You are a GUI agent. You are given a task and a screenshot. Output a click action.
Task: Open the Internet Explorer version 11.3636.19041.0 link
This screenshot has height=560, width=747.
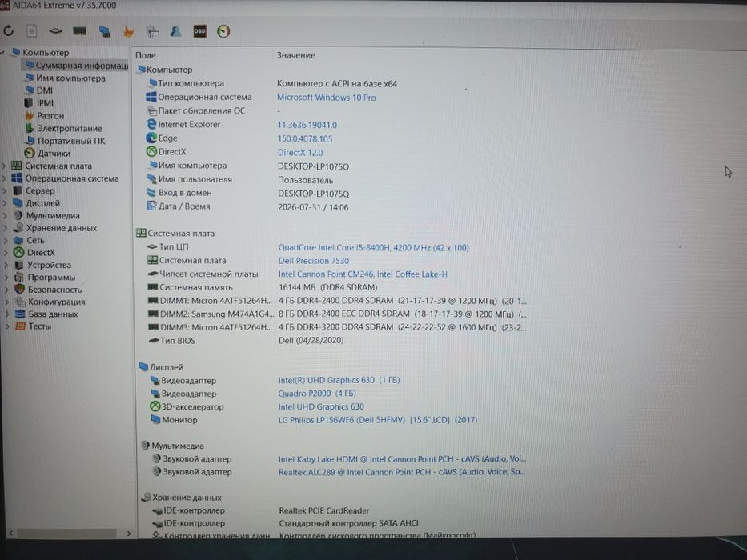(307, 126)
